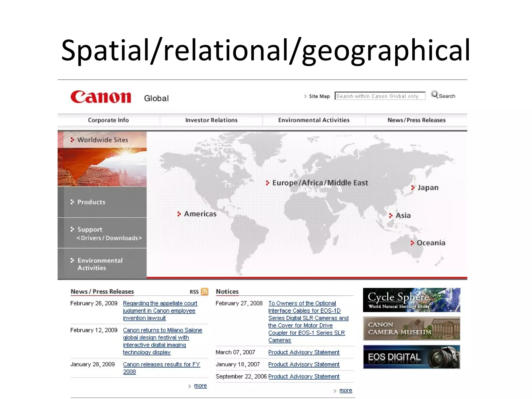This screenshot has width=532, height=399.
Task: Open the January 18, 2007 Product Advisory Statement
Action: tap(304, 364)
